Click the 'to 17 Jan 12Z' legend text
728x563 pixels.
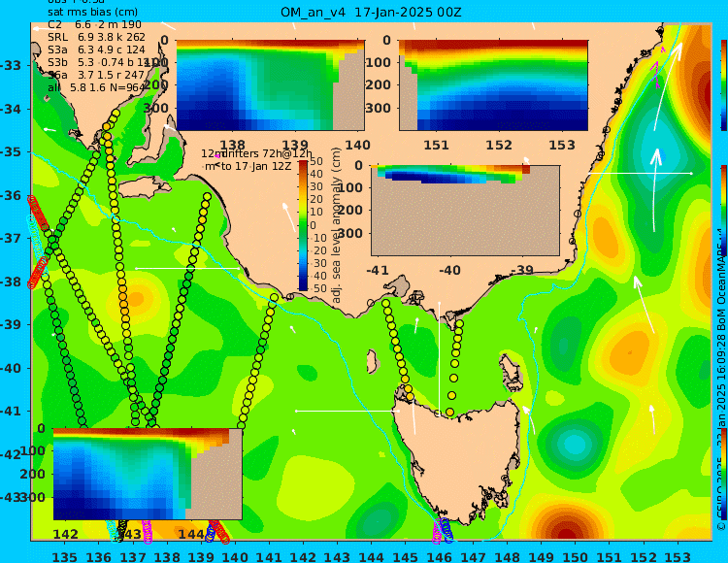click(x=256, y=166)
